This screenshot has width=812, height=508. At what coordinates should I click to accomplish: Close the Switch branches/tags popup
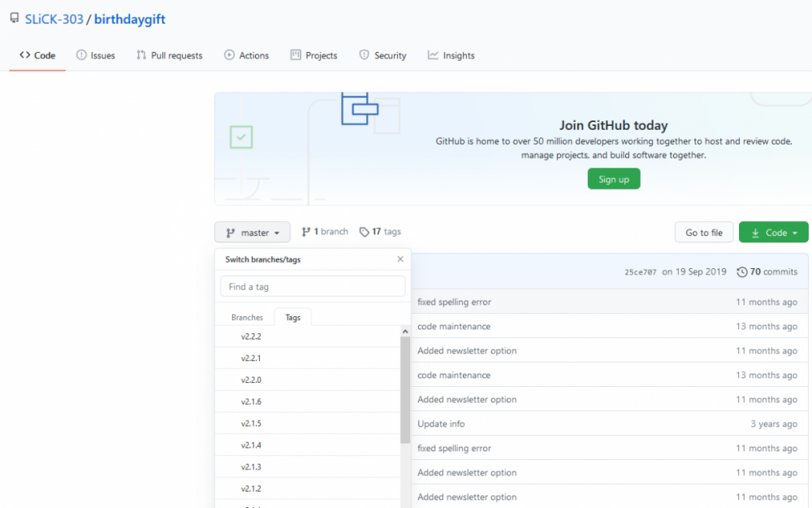pyautogui.click(x=400, y=259)
